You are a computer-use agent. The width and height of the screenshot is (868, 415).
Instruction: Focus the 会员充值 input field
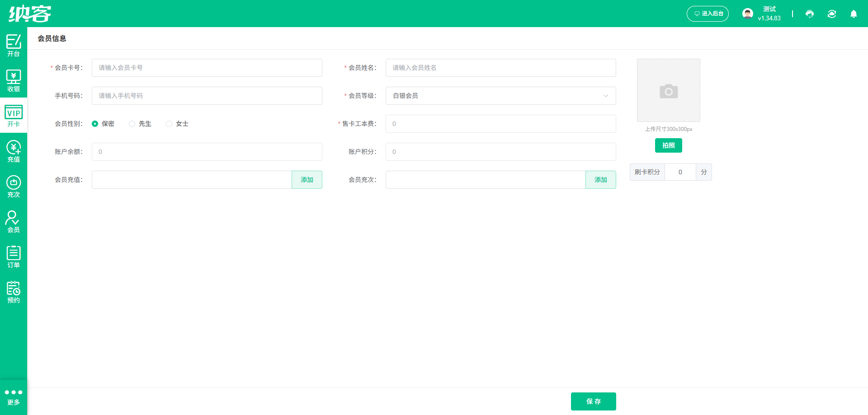pyautogui.click(x=192, y=180)
